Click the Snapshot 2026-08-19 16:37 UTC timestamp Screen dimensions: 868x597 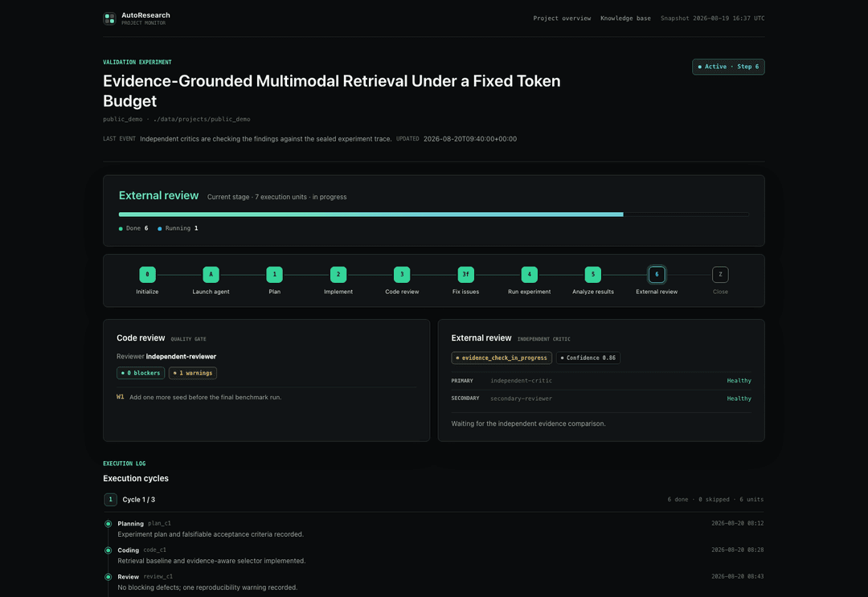point(712,18)
